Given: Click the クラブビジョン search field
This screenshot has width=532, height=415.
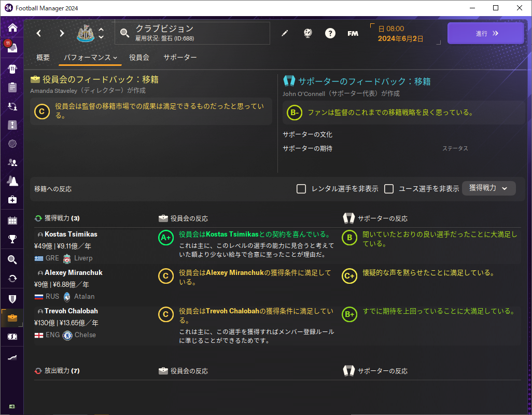Looking at the screenshot, I should pyautogui.click(x=192, y=33).
